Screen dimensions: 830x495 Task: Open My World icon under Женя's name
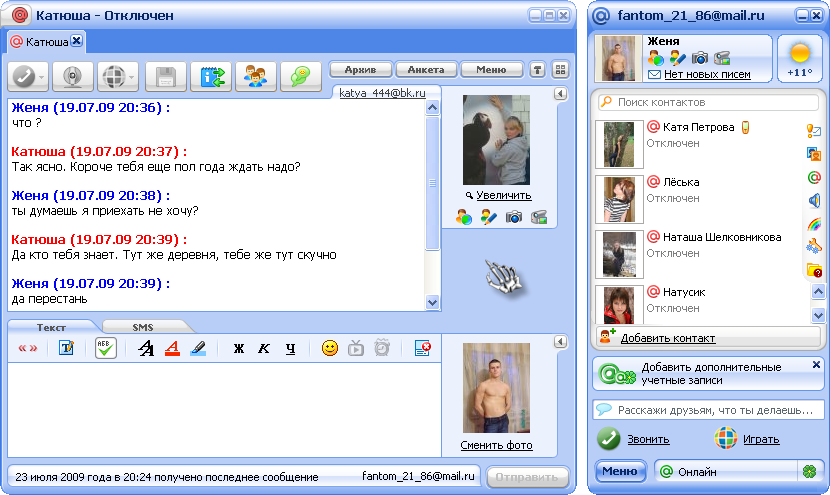(655, 58)
